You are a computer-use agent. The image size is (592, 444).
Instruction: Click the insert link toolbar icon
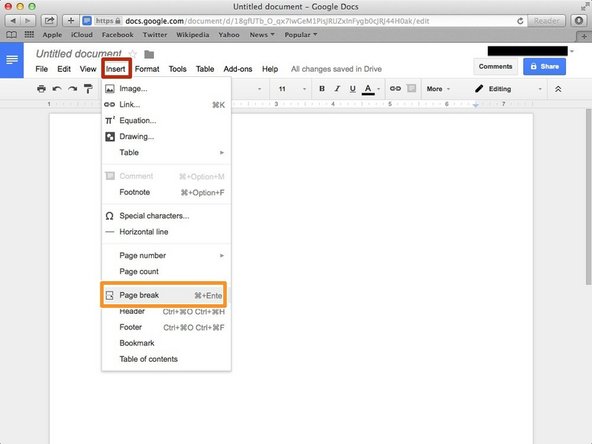click(x=395, y=88)
